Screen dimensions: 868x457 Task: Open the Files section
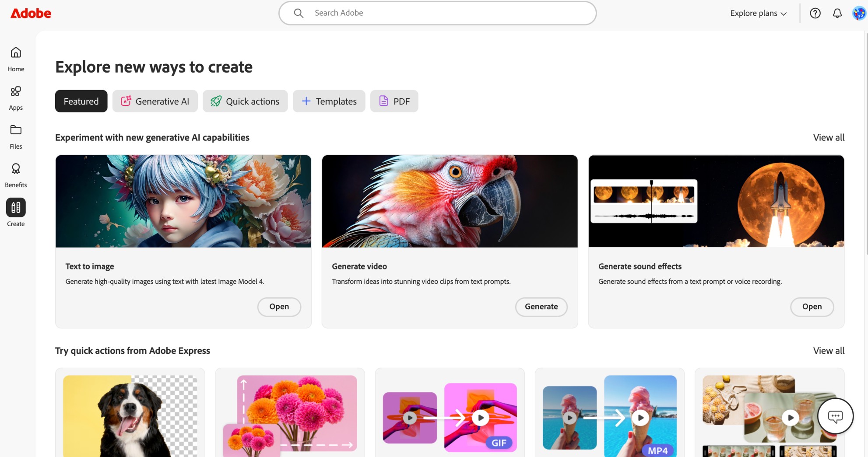point(16,136)
